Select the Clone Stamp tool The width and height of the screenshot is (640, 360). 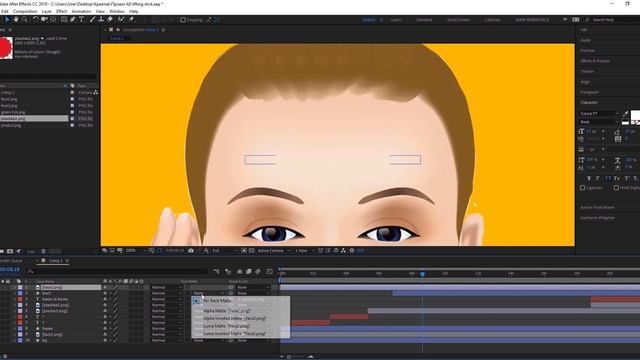(x=101, y=19)
